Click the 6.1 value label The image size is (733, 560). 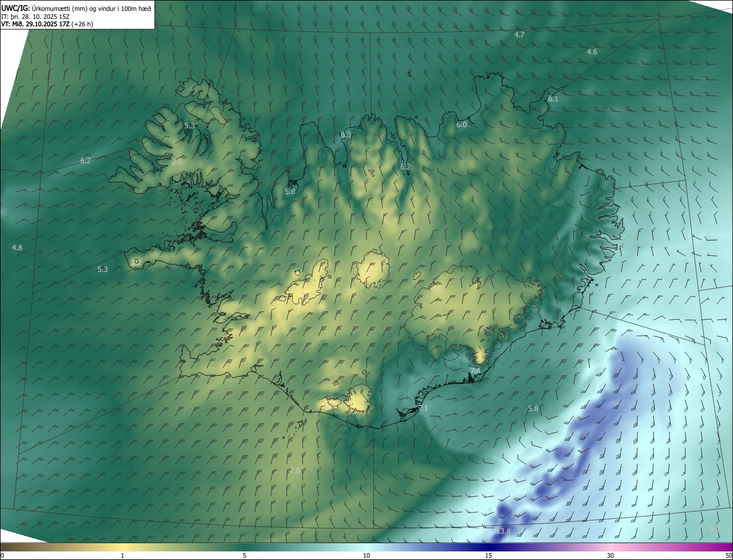click(x=553, y=99)
